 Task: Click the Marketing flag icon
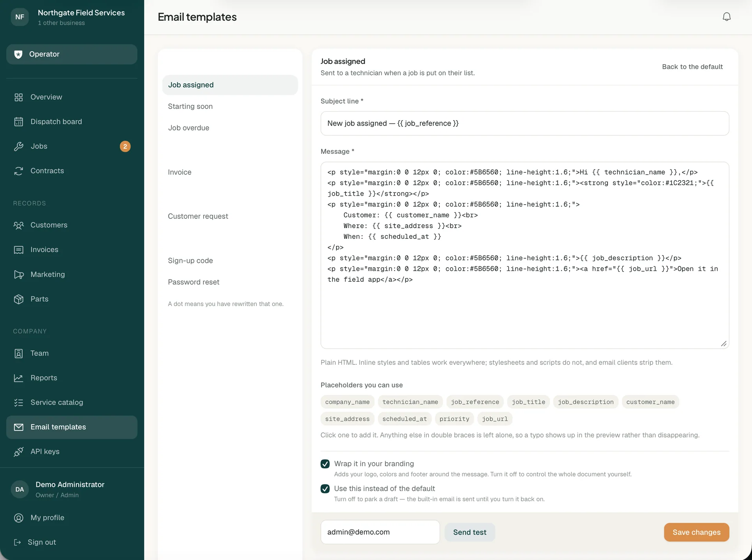pos(18,274)
